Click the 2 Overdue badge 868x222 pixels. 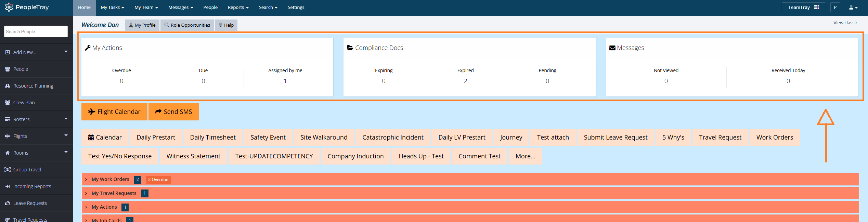coord(158,180)
